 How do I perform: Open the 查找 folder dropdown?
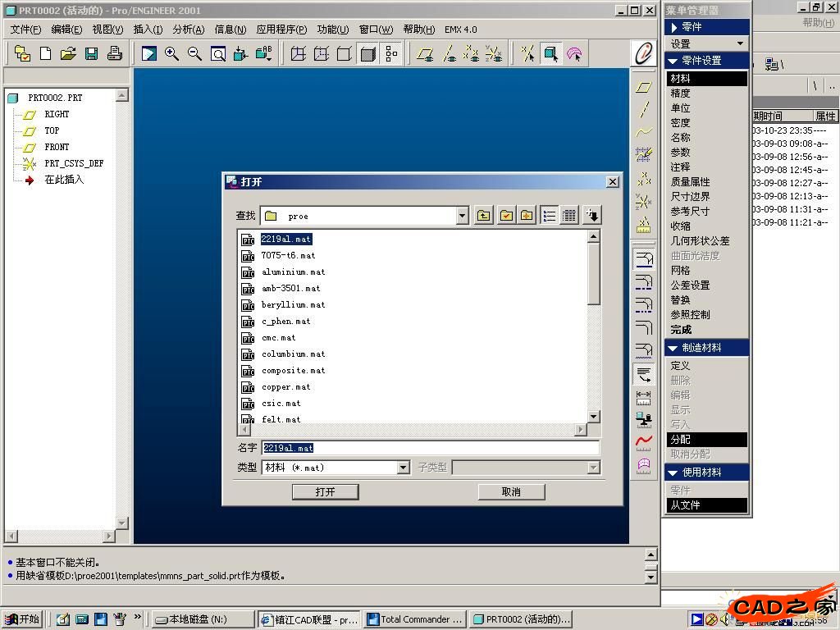pos(462,216)
